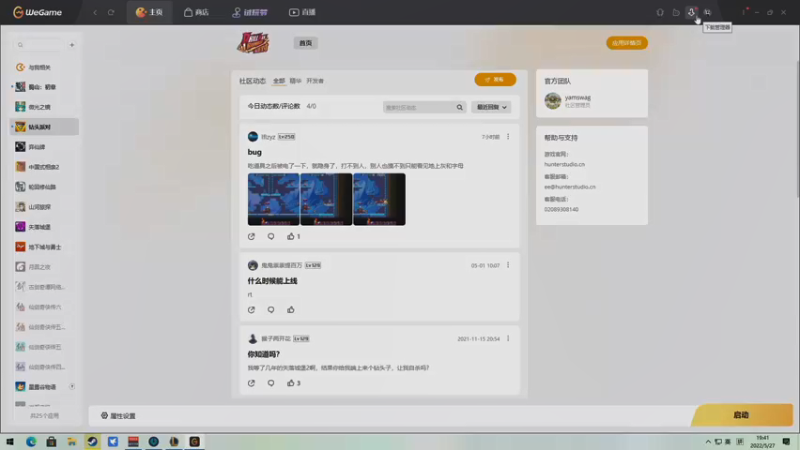The image size is (800, 450).
Task: Open the 商店 store tab
Action: click(196, 12)
